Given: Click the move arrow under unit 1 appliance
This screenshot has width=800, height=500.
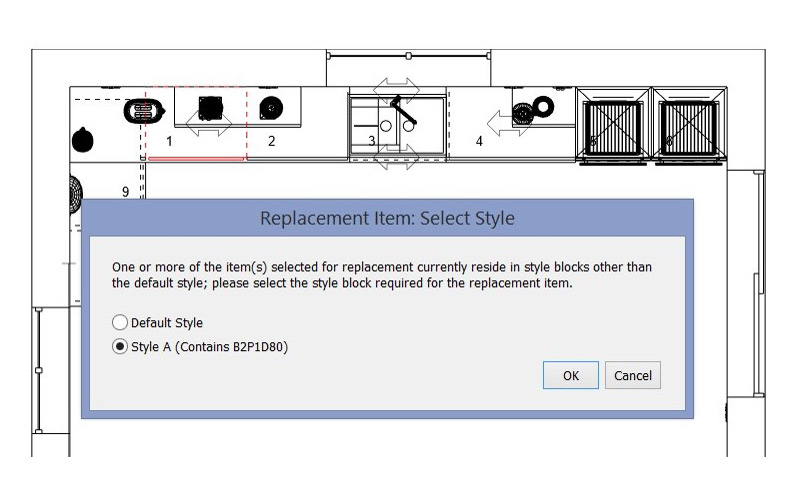Looking at the screenshot, I should pos(208,125).
